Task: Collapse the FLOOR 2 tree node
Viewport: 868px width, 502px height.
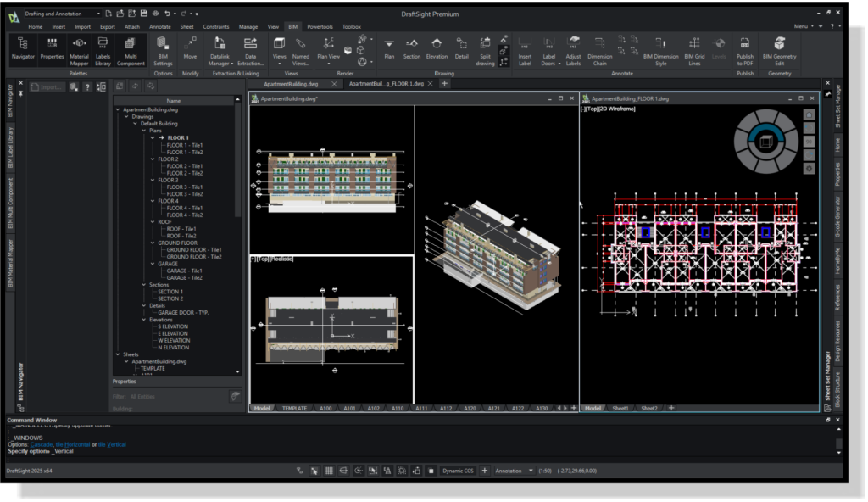Action: (x=153, y=159)
